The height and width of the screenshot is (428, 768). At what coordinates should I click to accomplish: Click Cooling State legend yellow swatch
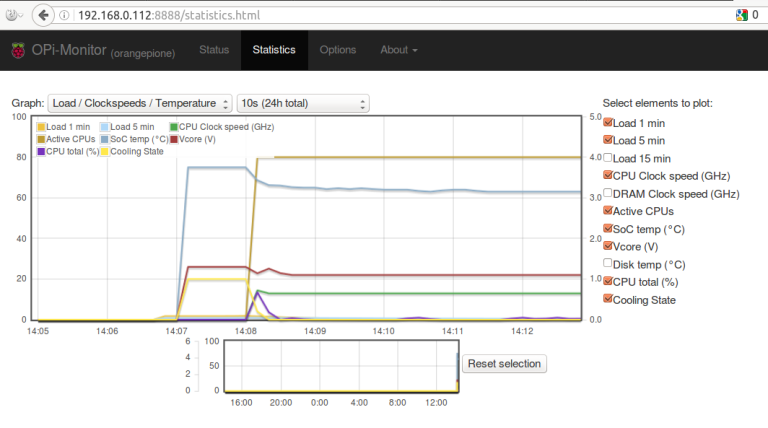tap(104, 151)
